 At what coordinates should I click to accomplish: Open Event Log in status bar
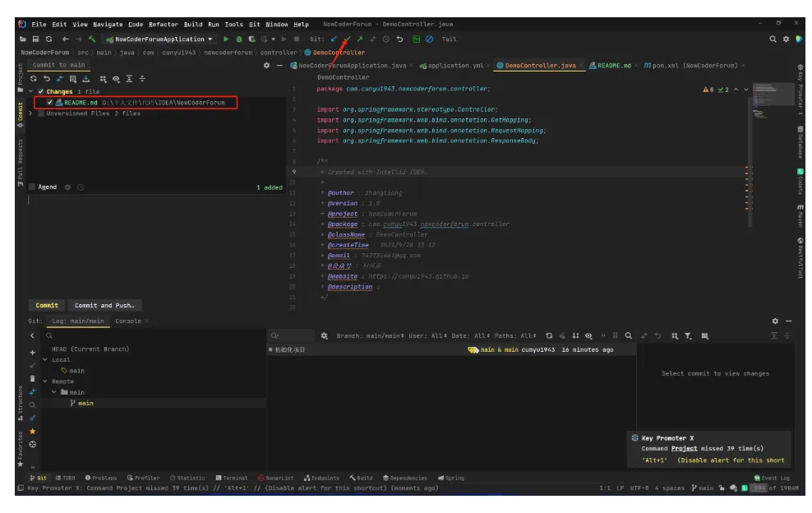[x=772, y=478]
